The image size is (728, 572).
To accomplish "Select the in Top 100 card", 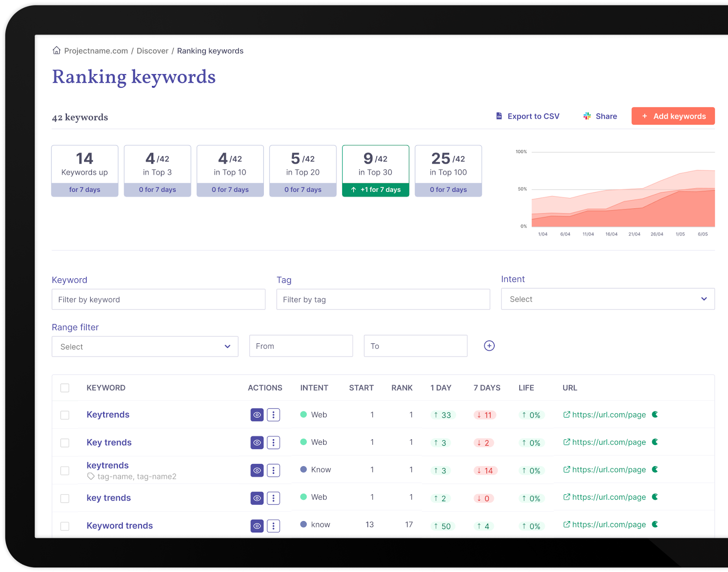I will tap(449, 171).
